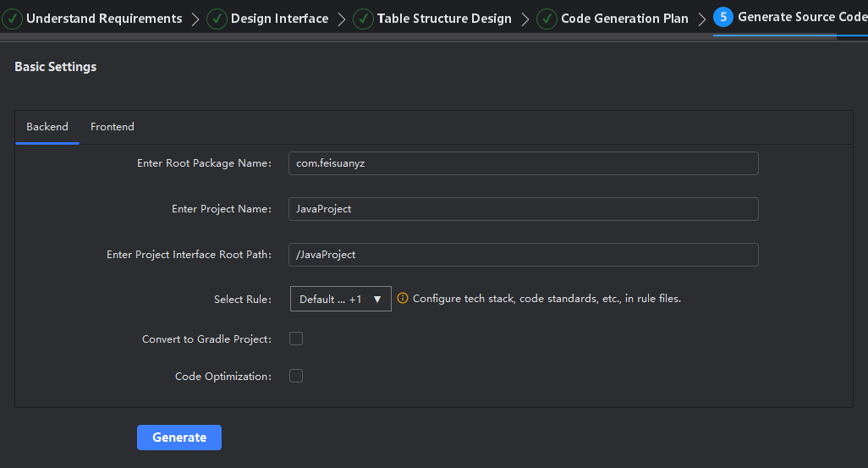The width and height of the screenshot is (868, 468).
Task: Click the green checkmark before Design Interface
Action: [217, 19]
